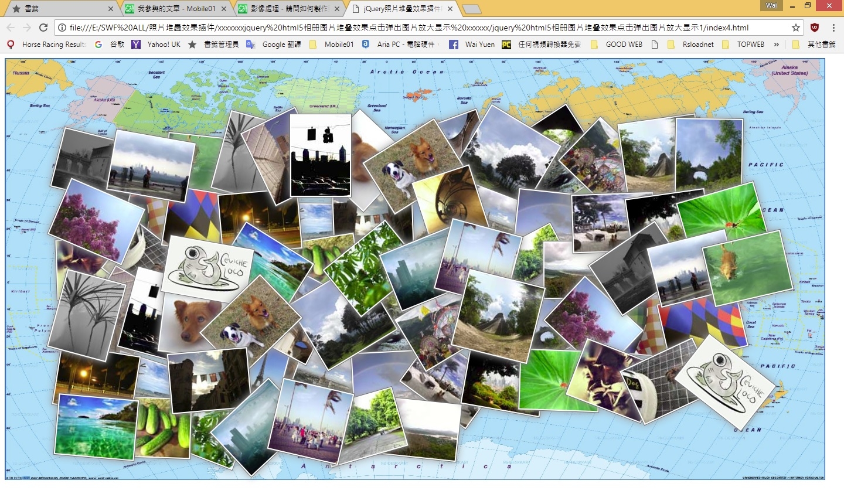
Task: Enlarge the Ceviche Loco sketch above the dog close-up
Action: point(206,268)
